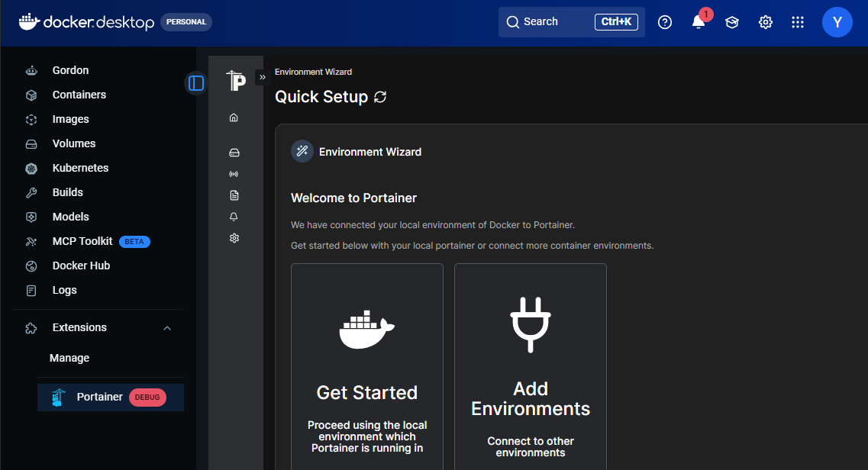Screen dimensions: 868x470
Task: Open Docker Desktop settings gear icon
Action: point(766,22)
